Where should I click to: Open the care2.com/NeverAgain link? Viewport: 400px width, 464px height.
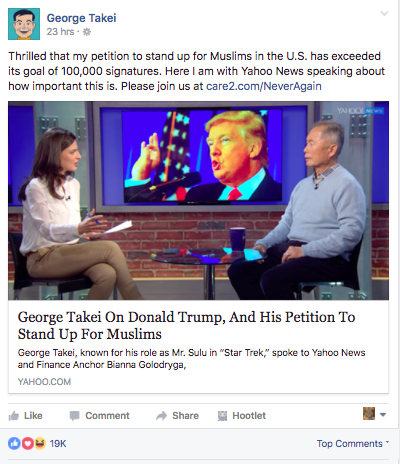point(264,86)
